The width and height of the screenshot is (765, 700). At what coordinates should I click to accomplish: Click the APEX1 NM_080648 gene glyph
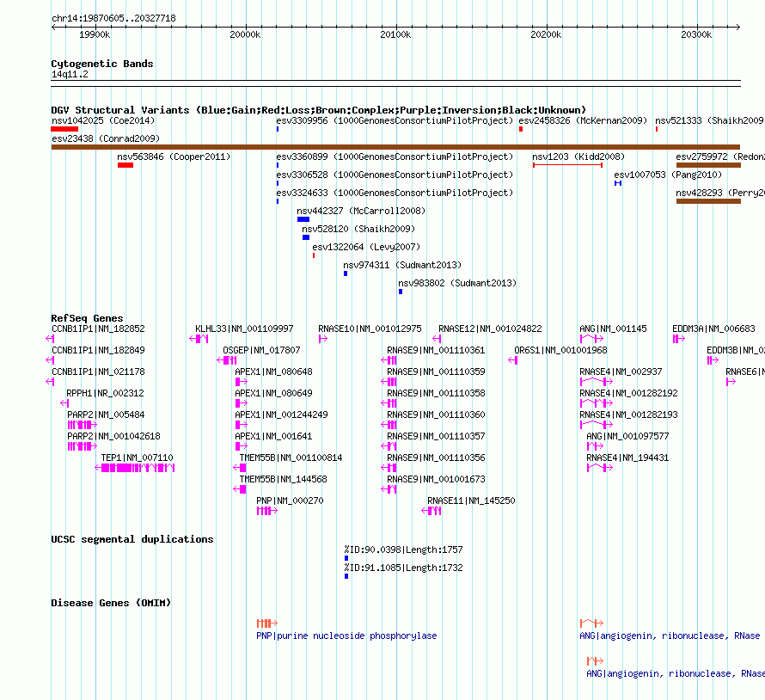pos(241,382)
